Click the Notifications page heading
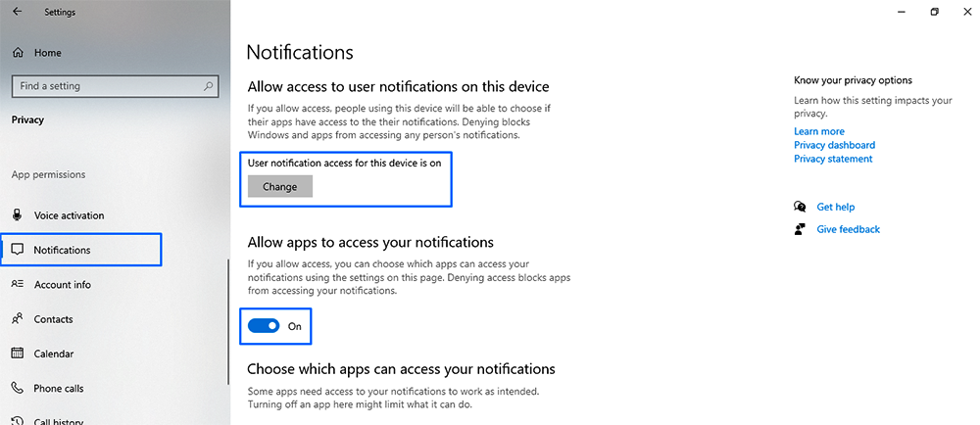Screen dimensions: 980x425 click(x=300, y=52)
